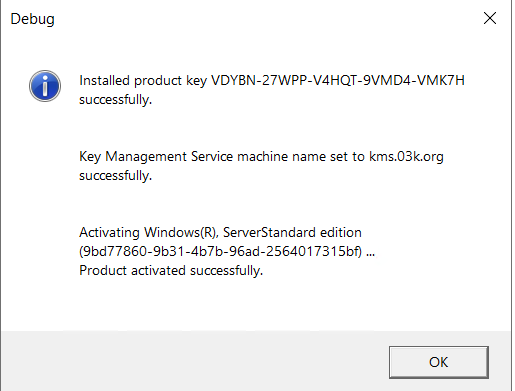Viewport: 515px width, 391px height.
Task: Click the OK button
Action: (x=439, y=362)
